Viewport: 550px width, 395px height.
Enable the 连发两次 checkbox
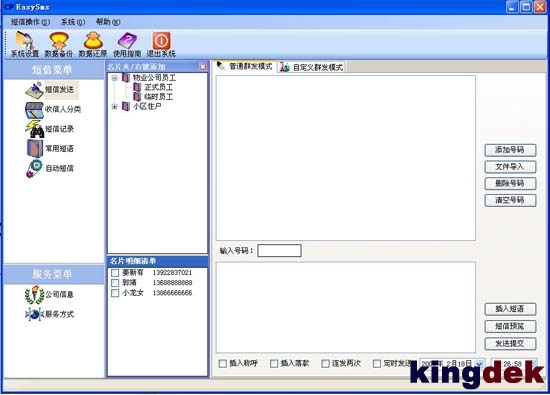coord(326,364)
